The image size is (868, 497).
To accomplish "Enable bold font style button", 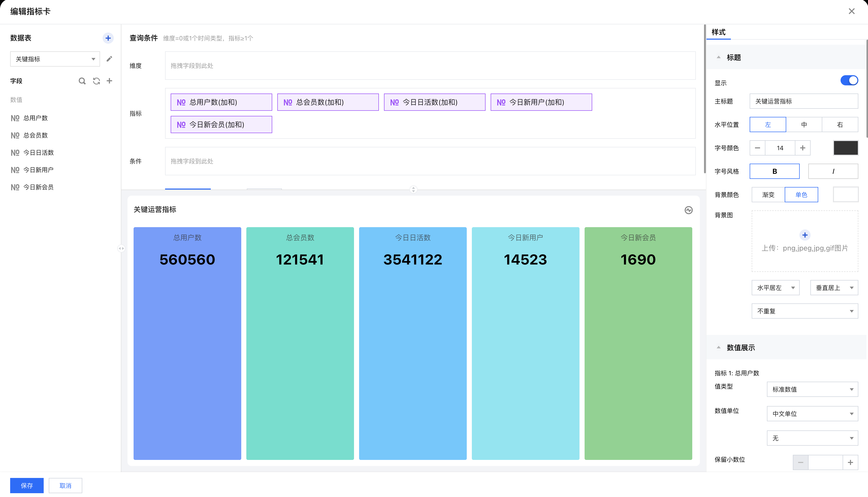I will (x=774, y=171).
